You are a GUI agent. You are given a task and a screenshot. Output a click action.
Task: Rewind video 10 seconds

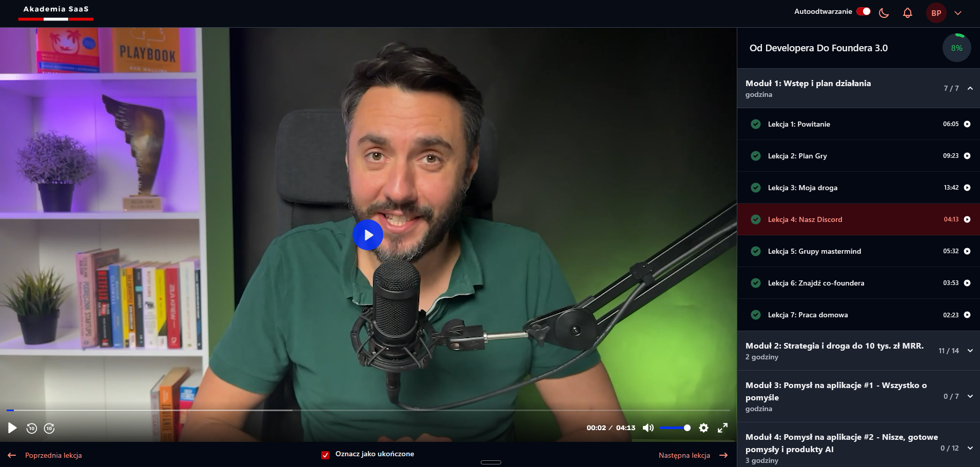point(32,428)
